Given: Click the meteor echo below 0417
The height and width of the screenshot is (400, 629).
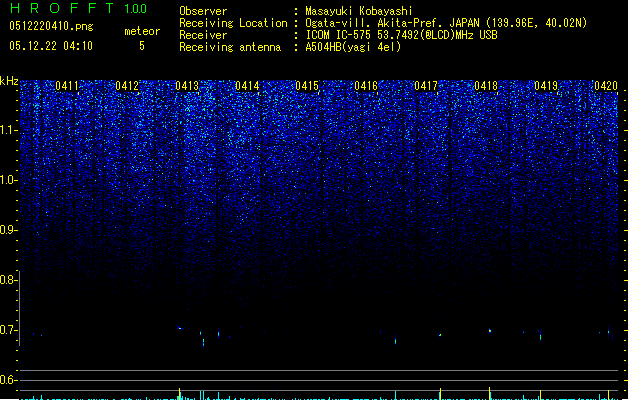Looking at the screenshot, I should point(440,335).
